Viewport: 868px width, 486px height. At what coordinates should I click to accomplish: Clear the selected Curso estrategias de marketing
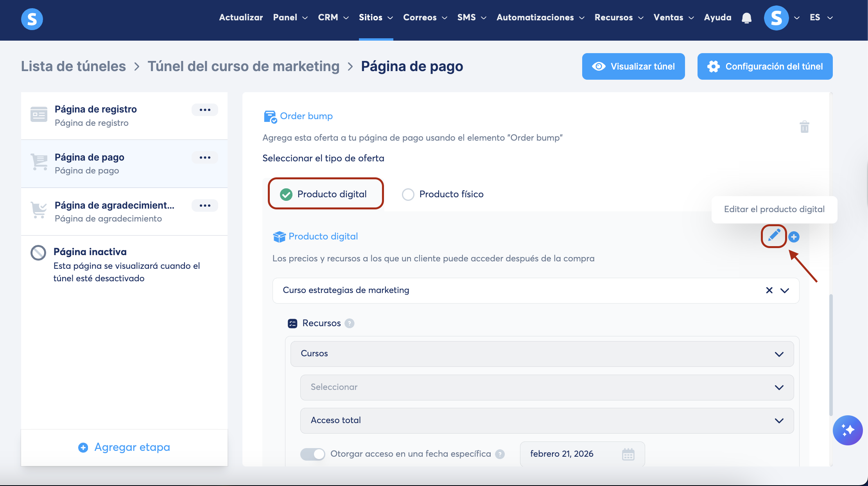[769, 290]
